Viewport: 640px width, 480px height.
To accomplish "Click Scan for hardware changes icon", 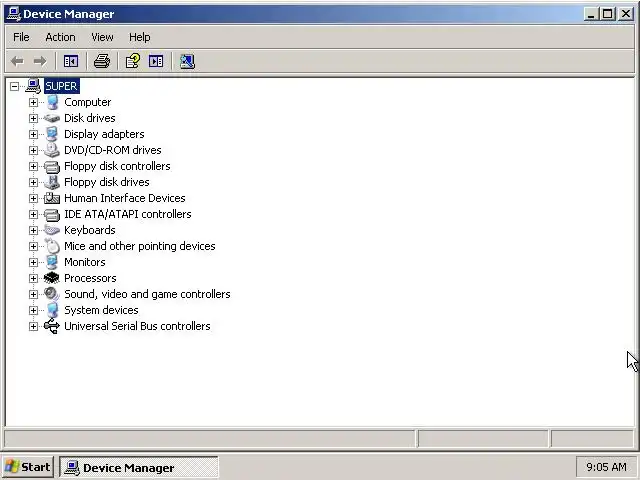I will (x=187, y=61).
